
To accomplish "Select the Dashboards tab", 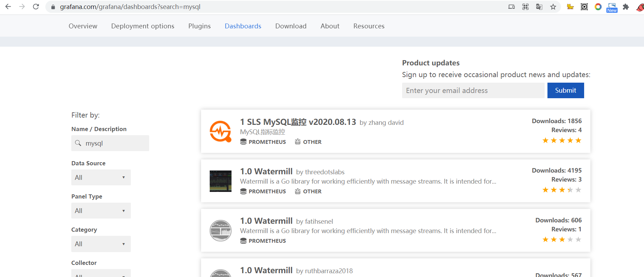I will 243,26.
